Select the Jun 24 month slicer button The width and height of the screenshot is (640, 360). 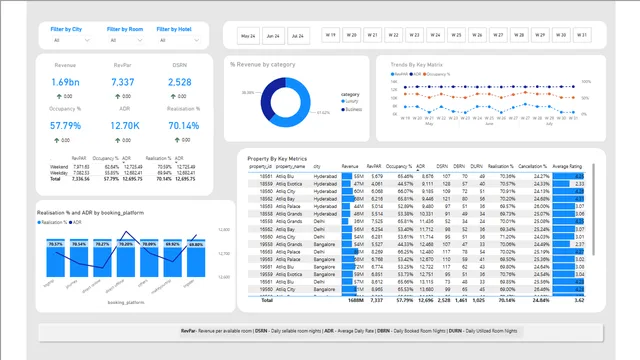coord(273,36)
